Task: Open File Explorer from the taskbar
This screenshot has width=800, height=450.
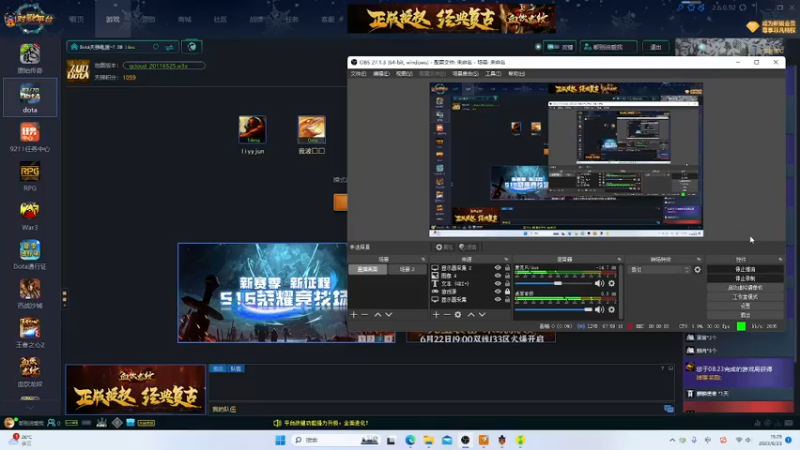Action: [x=429, y=440]
